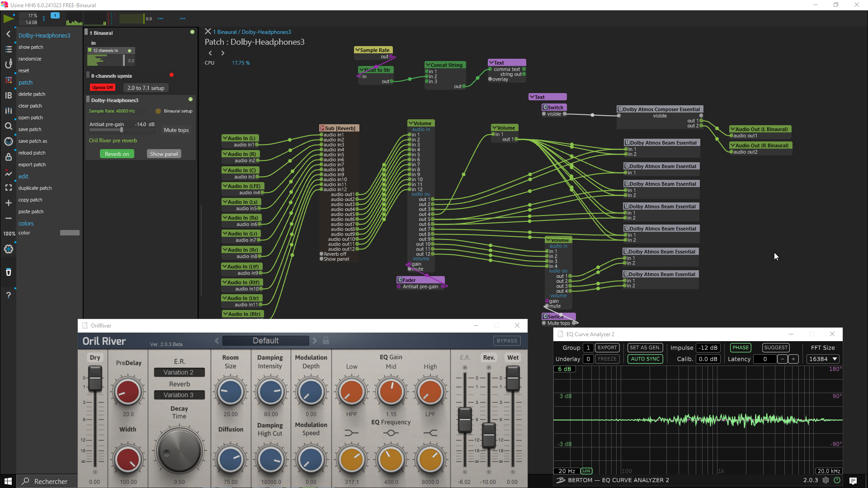Open 1 Binaural breadcrumb link
This screenshot has height=488, width=868.
pyautogui.click(x=225, y=32)
